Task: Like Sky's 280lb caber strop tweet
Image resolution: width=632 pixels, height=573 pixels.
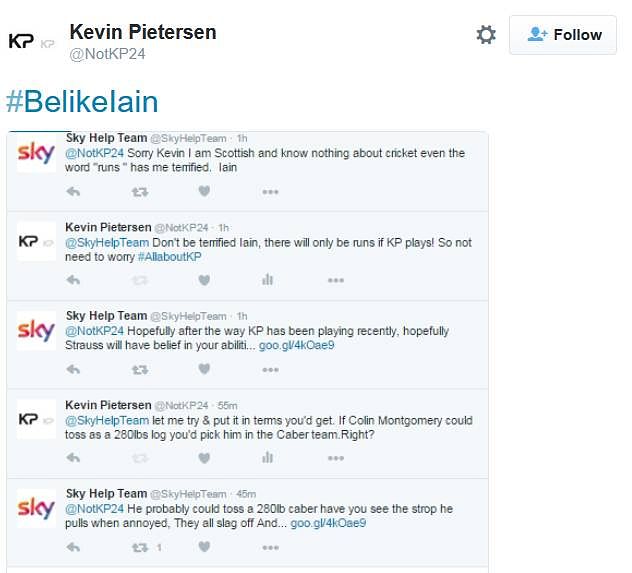Action: (204, 547)
